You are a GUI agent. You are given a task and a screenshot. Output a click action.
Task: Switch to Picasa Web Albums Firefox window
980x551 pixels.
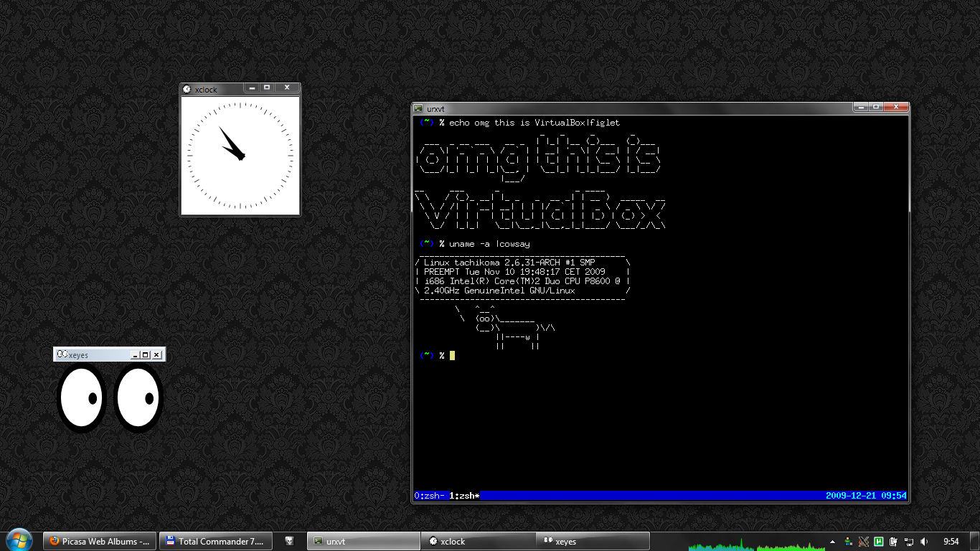[100, 542]
